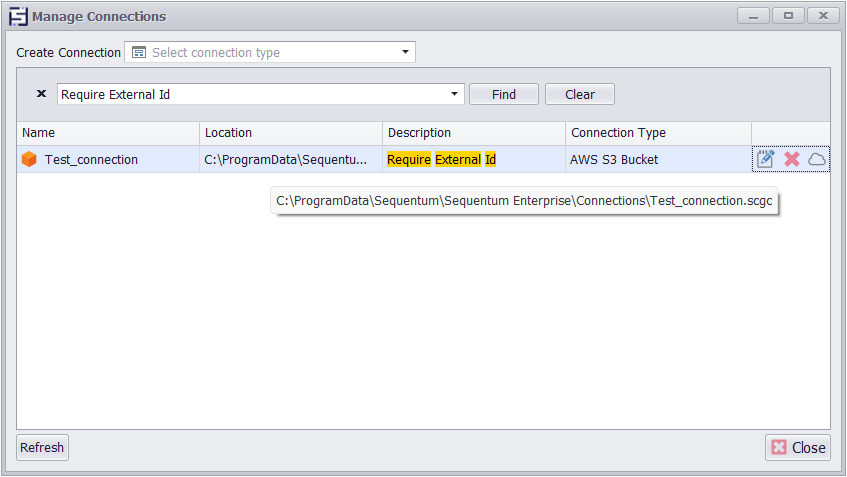Image resolution: width=847 pixels, height=477 pixels.
Task: Expand the search text history dropdown arrow
Action: click(454, 94)
